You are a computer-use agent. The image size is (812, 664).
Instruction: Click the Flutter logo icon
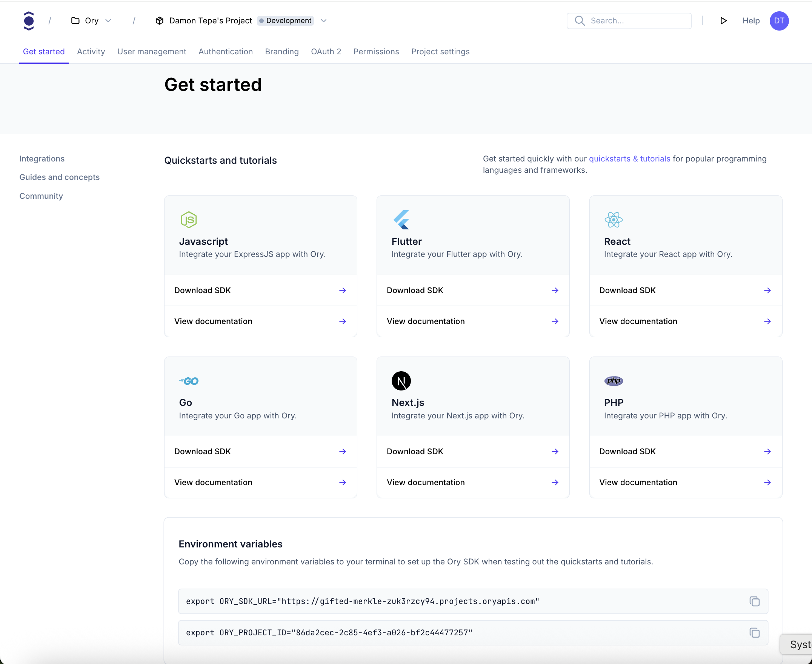click(401, 220)
